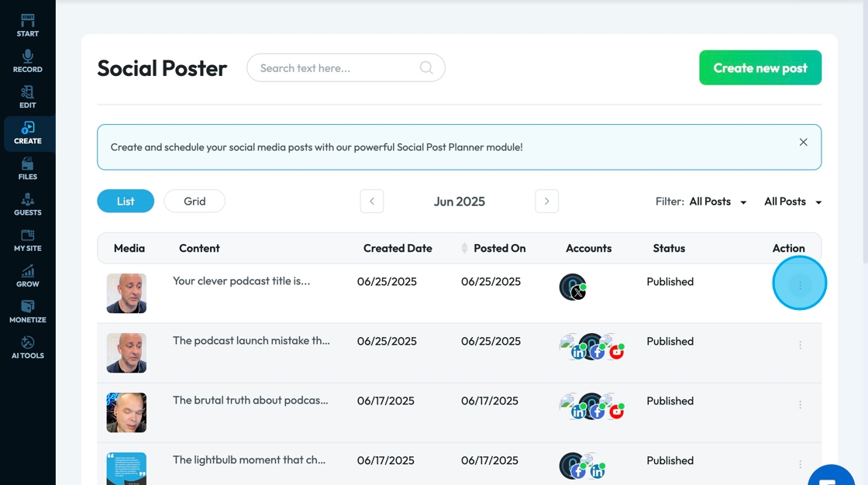Open the Guests section
This screenshot has height=485, width=868.
[27, 205]
